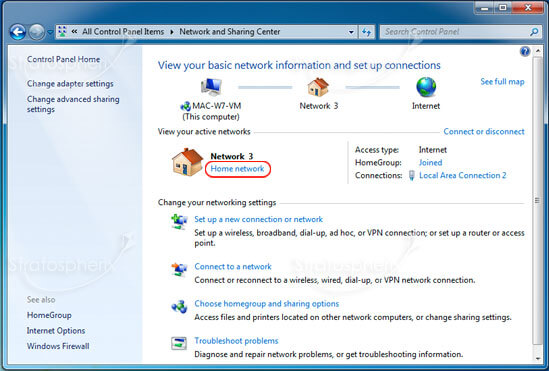
Task: Click the Network 3 house icon in map
Action: (318, 87)
